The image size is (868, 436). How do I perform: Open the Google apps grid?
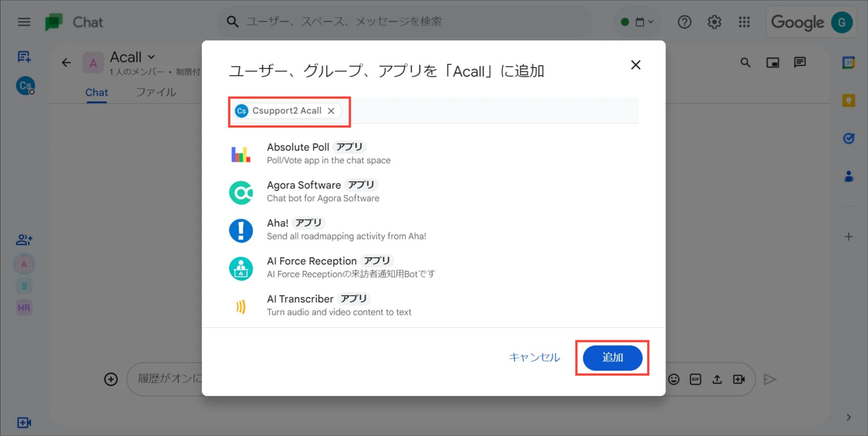(744, 22)
